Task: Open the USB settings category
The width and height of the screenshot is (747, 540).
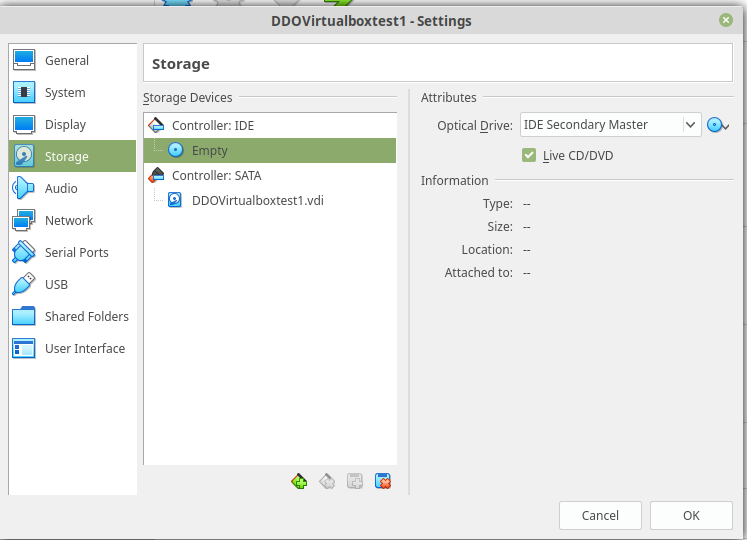Action: [72, 284]
